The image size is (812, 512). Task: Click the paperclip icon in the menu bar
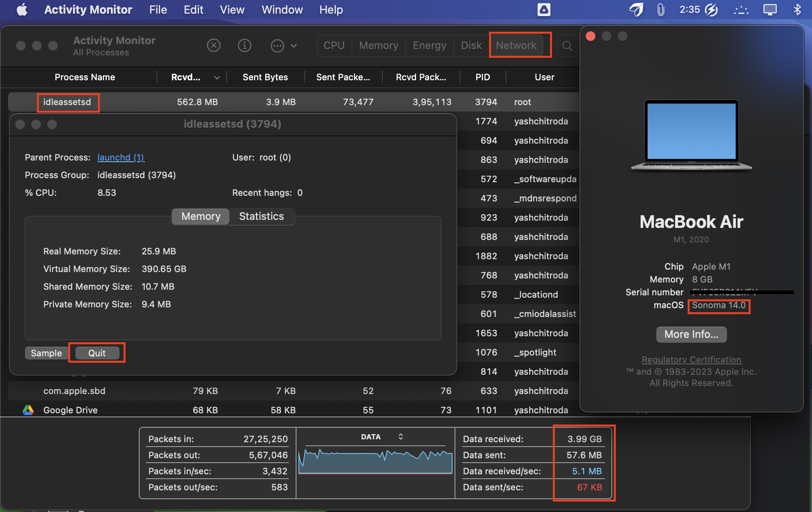pyautogui.click(x=660, y=10)
